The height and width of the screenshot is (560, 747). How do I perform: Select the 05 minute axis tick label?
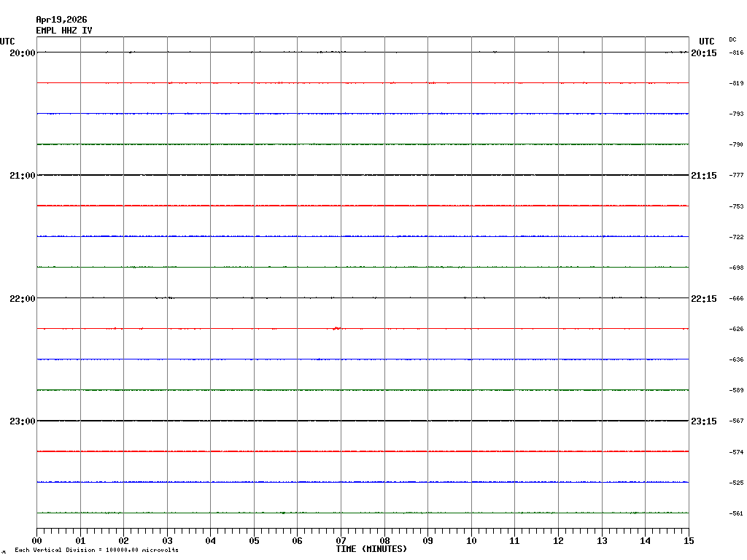pyautogui.click(x=254, y=541)
